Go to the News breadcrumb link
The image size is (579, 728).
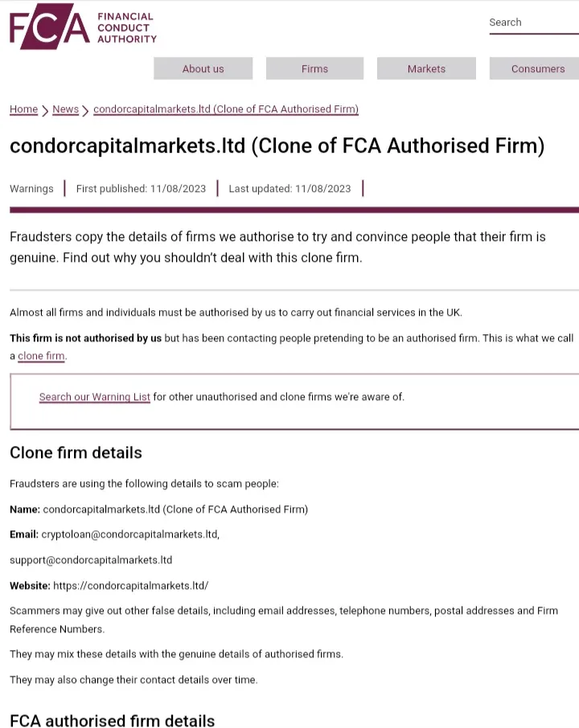point(65,109)
